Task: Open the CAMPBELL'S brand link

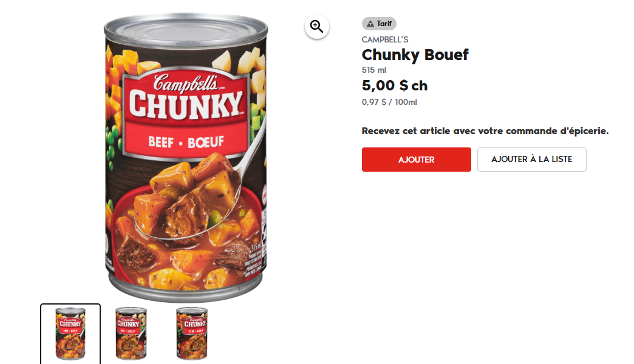Action: pos(385,39)
